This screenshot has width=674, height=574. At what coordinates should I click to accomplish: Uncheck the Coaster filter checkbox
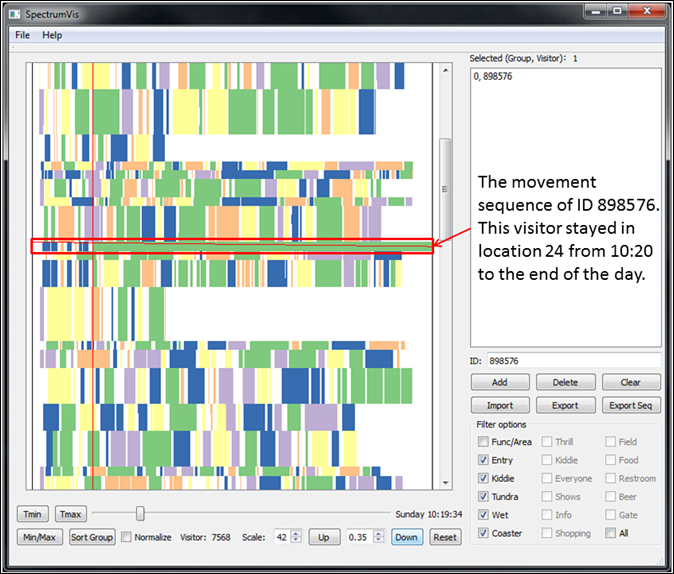(484, 533)
